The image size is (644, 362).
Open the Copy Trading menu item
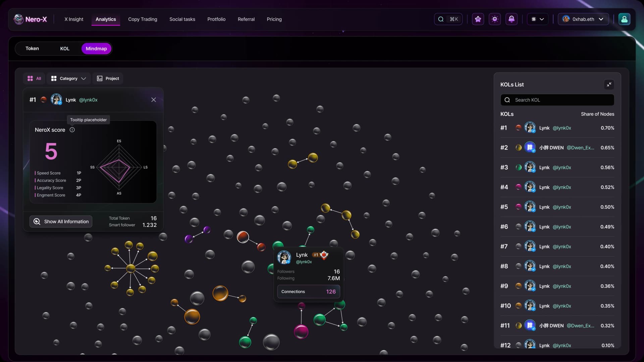point(142,19)
